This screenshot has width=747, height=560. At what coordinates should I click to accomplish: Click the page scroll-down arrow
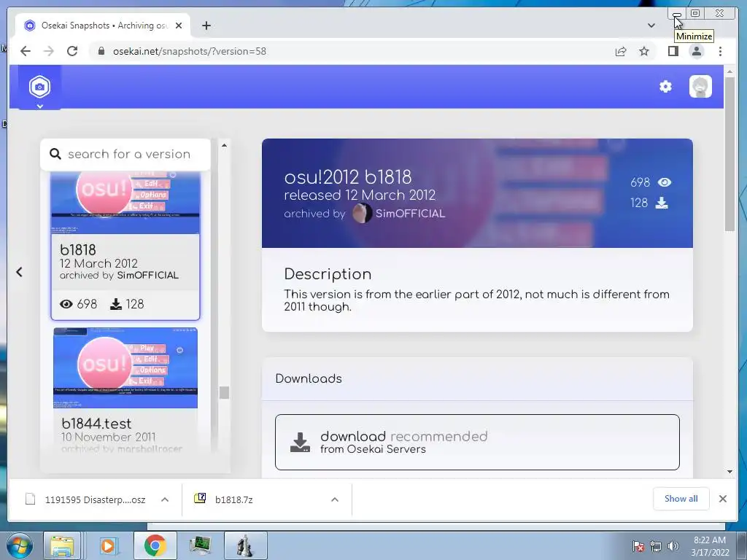click(x=729, y=472)
